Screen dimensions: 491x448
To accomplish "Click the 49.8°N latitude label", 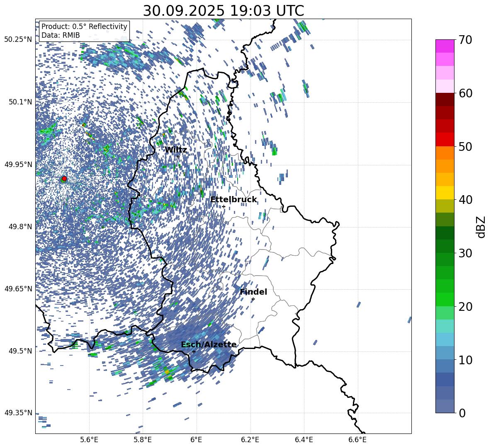I will tap(20, 227).
